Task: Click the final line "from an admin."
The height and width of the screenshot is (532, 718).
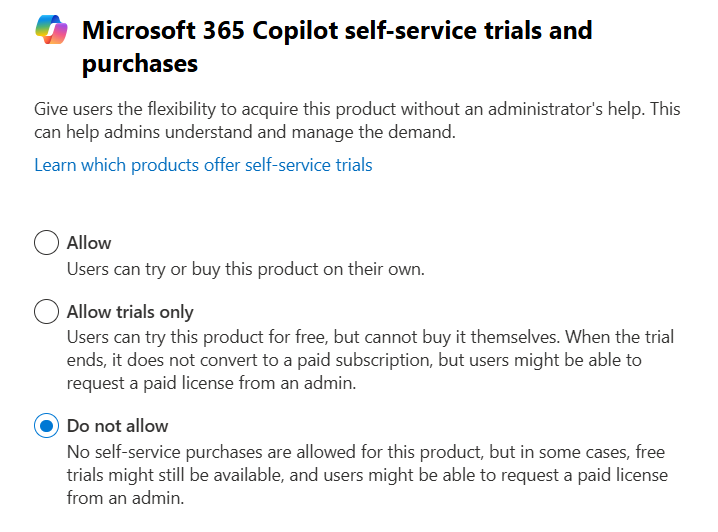Action: point(125,498)
